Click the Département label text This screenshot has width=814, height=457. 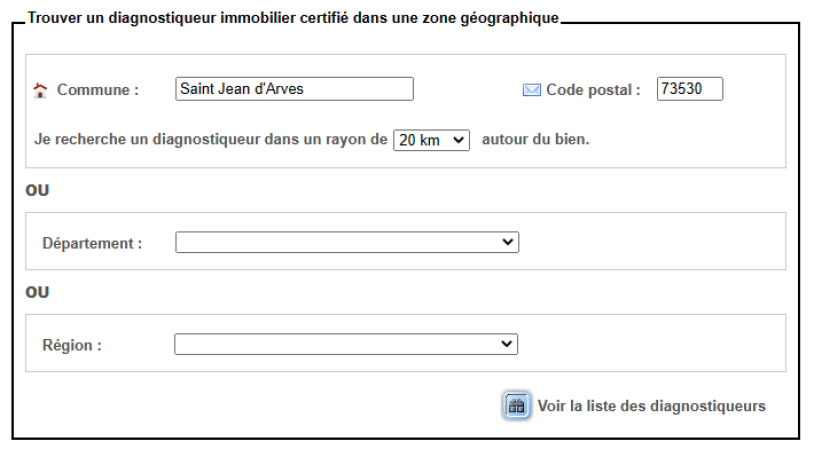click(x=92, y=243)
